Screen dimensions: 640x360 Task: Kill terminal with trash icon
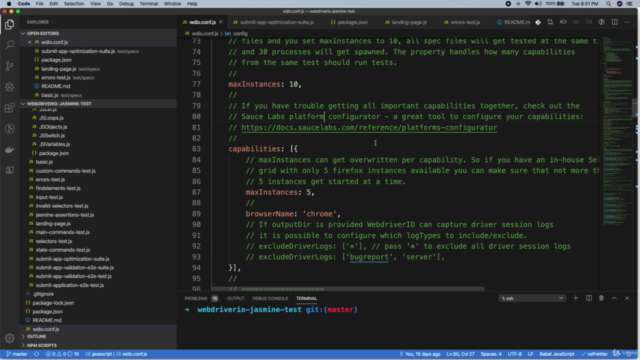coord(601,298)
